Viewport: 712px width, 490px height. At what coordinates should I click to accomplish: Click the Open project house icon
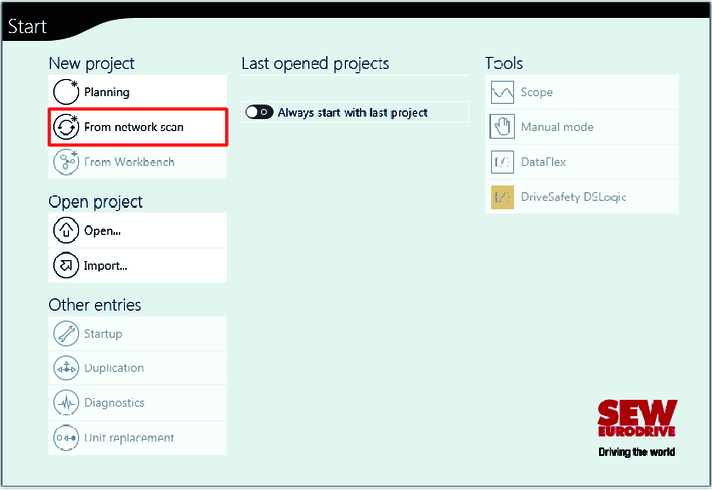tap(66, 231)
